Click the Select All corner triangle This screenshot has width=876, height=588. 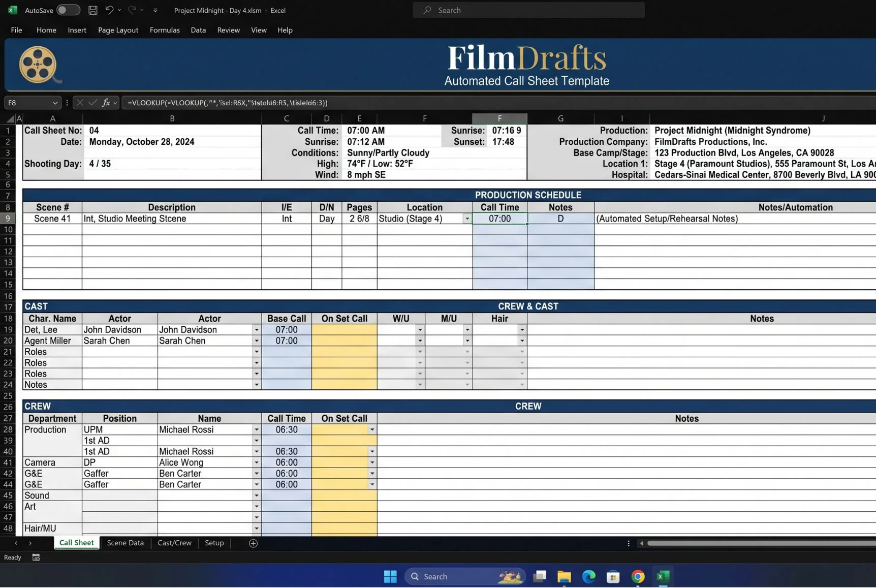10,119
